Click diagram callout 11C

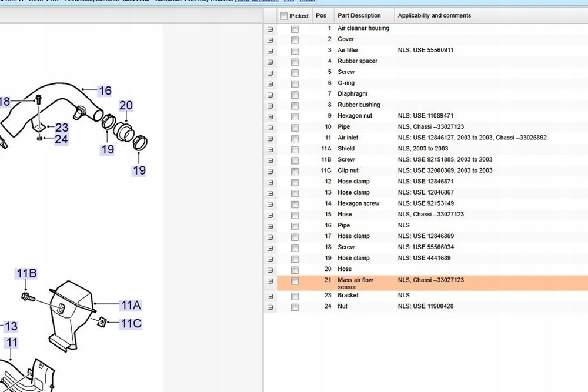tap(131, 323)
